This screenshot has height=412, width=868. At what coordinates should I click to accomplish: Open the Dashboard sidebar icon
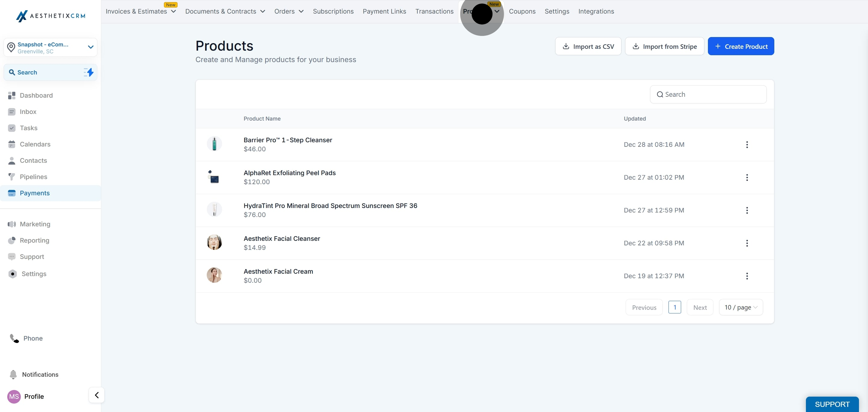click(x=12, y=96)
